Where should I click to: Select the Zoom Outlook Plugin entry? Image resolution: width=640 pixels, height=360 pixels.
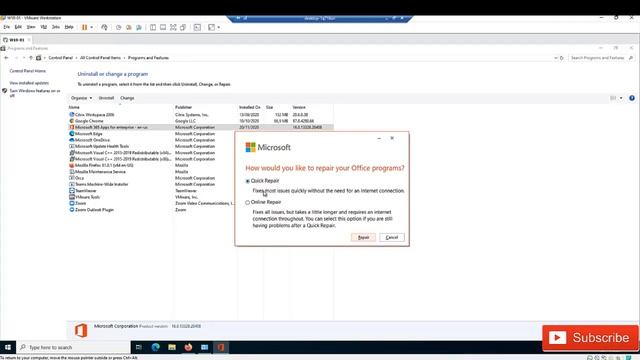[151, 210]
